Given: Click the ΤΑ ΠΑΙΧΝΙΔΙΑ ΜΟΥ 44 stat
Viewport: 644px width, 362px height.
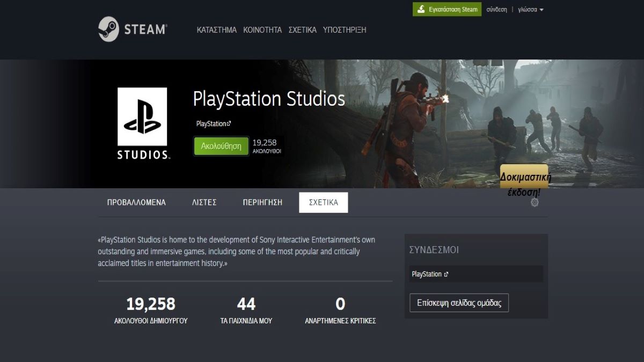Looking at the screenshot, I should (x=246, y=309).
